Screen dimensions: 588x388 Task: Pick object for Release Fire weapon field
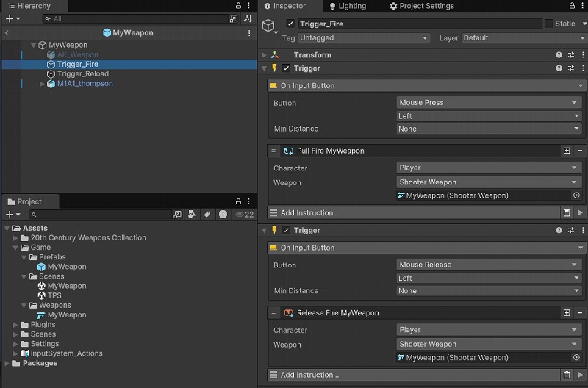[576, 357]
